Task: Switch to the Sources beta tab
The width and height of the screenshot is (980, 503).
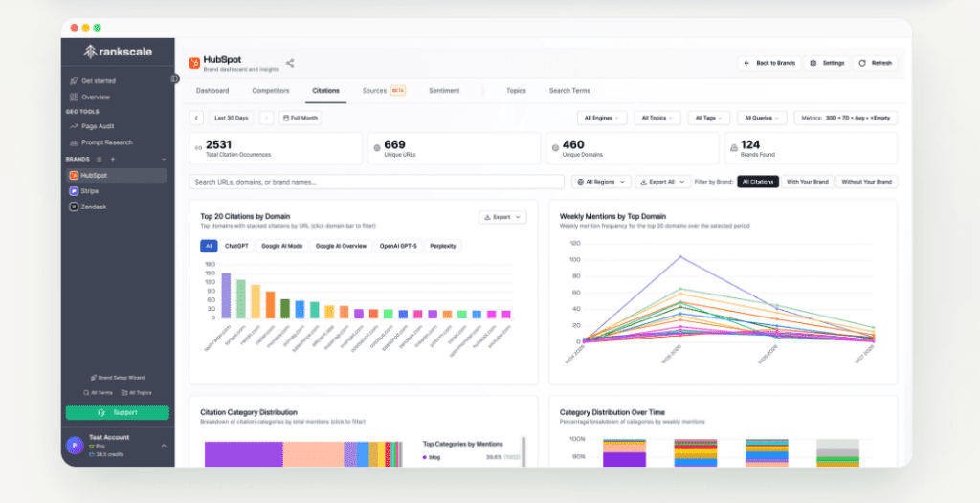Action: (x=384, y=91)
